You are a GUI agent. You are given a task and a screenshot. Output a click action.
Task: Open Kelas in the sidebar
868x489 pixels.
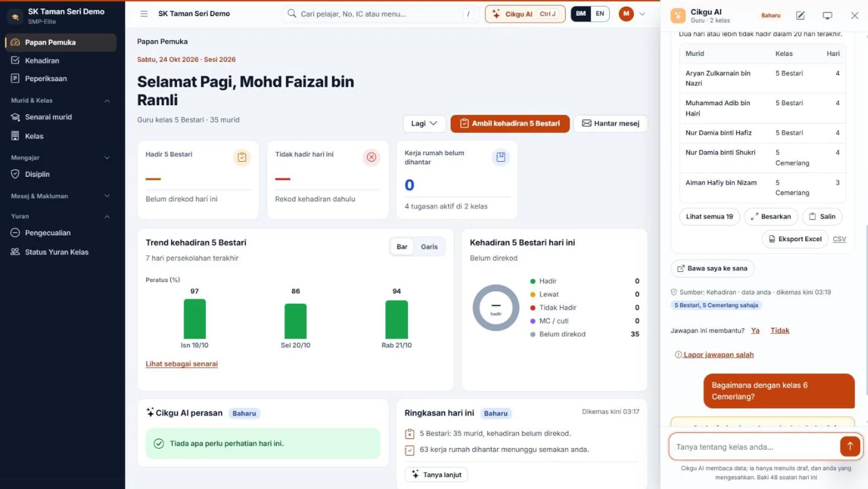[61, 137]
